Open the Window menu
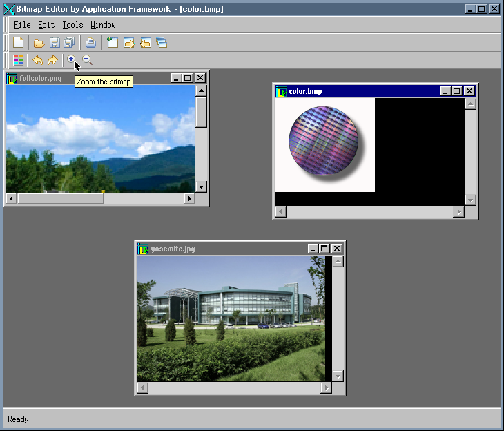This screenshot has width=504, height=431. click(x=103, y=25)
